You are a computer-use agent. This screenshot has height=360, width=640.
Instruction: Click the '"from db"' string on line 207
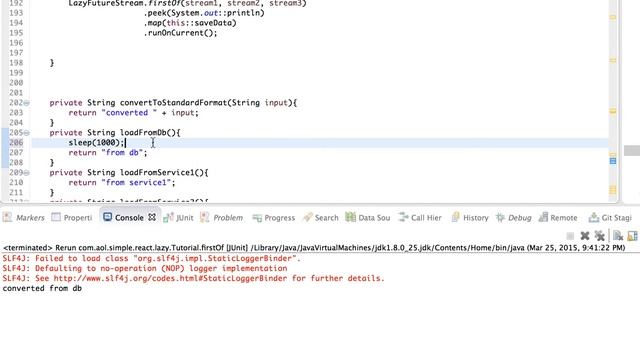click(x=122, y=153)
